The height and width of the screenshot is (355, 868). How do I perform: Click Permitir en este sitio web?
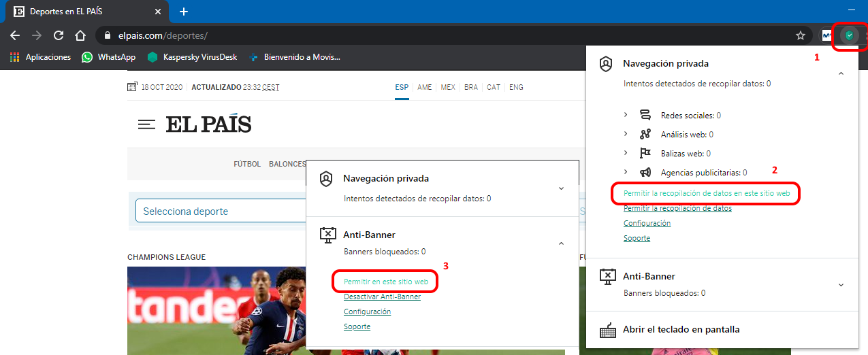tap(386, 282)
